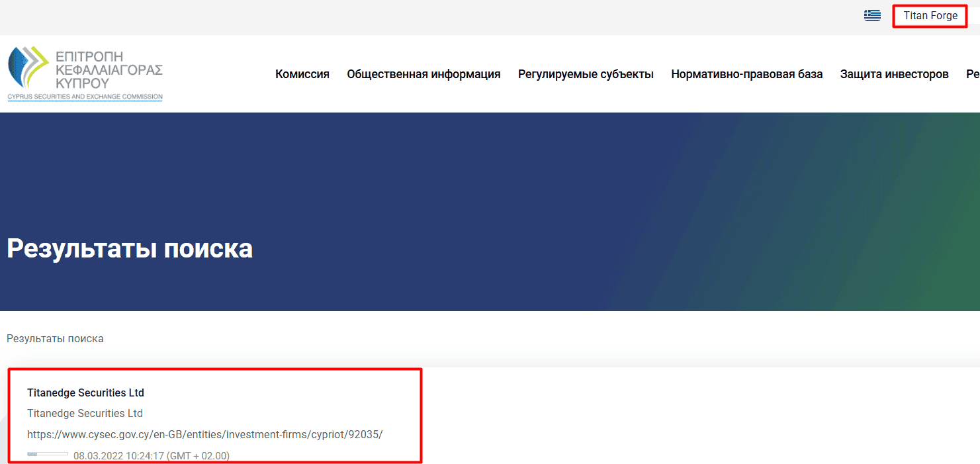
Task: Open the Cyprus Securities and Exchange Commission emblem
Action: click(x=84, y=71)
